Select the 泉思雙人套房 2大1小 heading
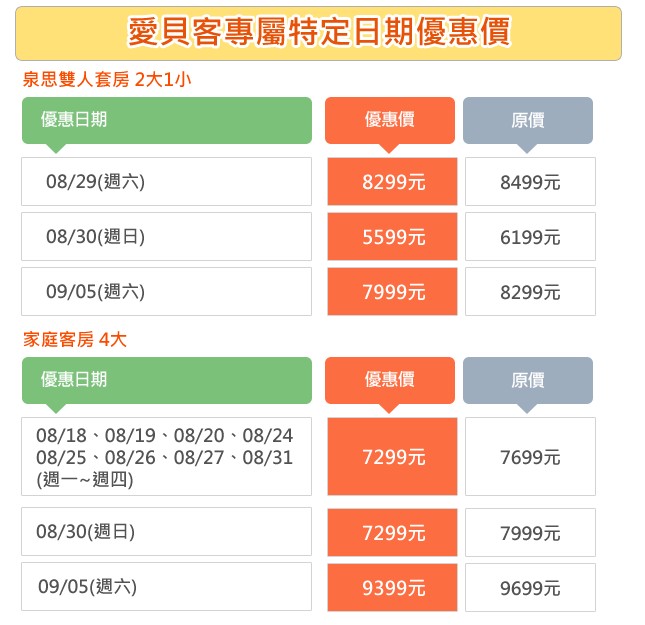645x625 pixels. coord(107,79)
